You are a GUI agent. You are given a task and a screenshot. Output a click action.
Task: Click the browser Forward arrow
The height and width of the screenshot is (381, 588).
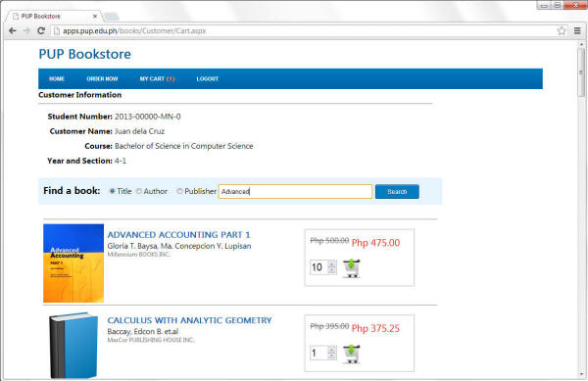pos(27,30)
